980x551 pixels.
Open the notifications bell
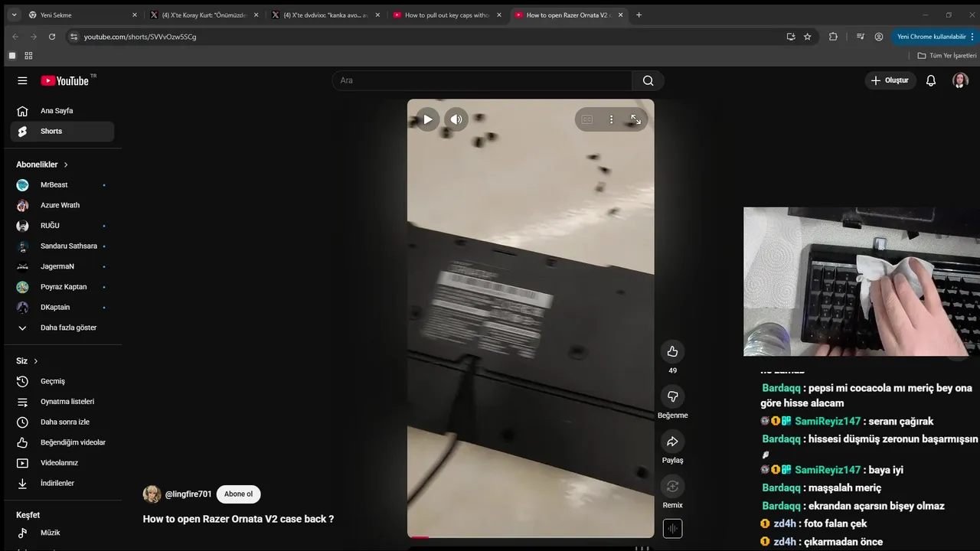(x=931, y=80)
